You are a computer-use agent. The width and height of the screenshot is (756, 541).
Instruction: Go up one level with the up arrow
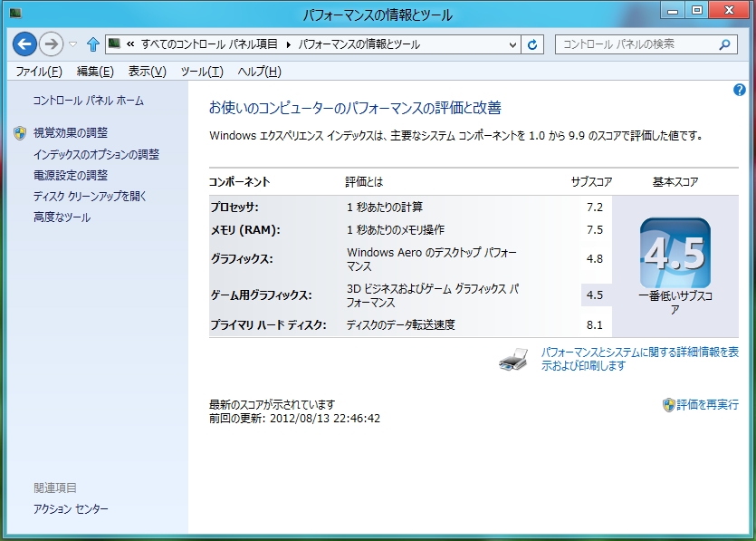(x=93, y=44)
